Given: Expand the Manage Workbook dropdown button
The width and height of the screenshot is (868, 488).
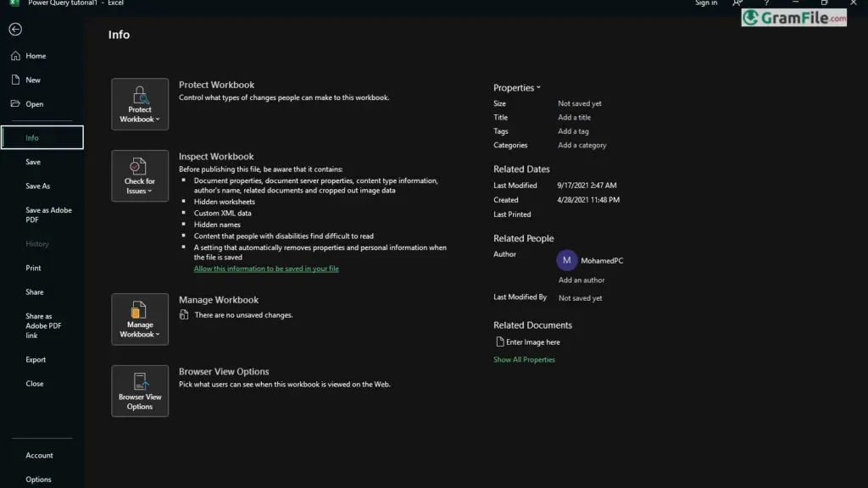Looking at the screenshot, I should coord(140,319).
